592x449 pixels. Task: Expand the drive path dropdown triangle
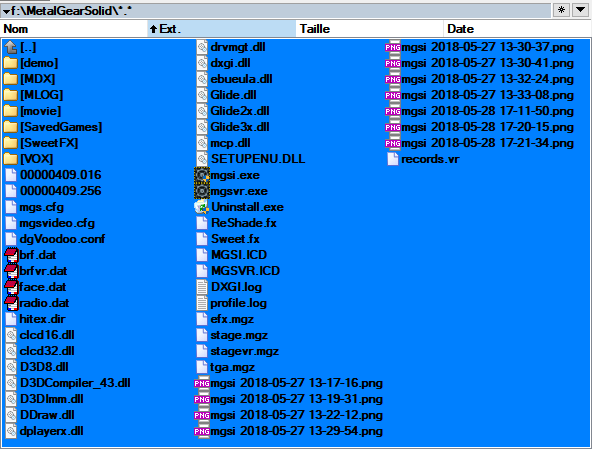pos(6,11)
